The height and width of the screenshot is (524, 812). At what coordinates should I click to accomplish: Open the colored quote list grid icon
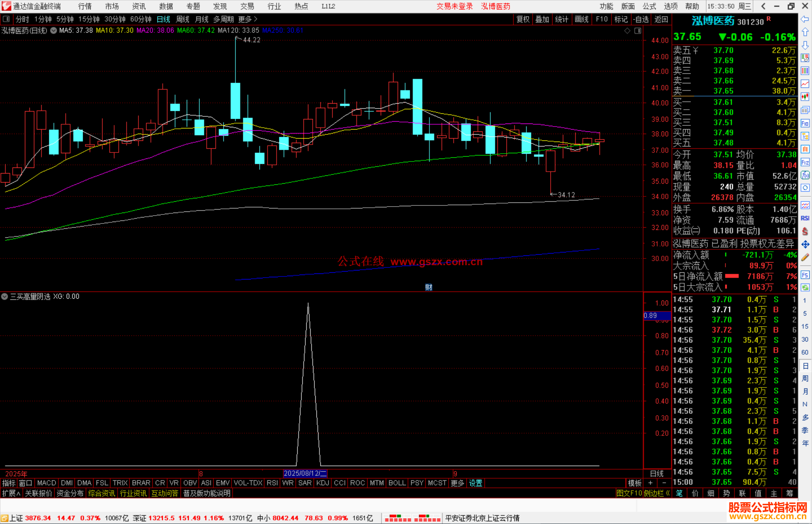tap(805, 71)
